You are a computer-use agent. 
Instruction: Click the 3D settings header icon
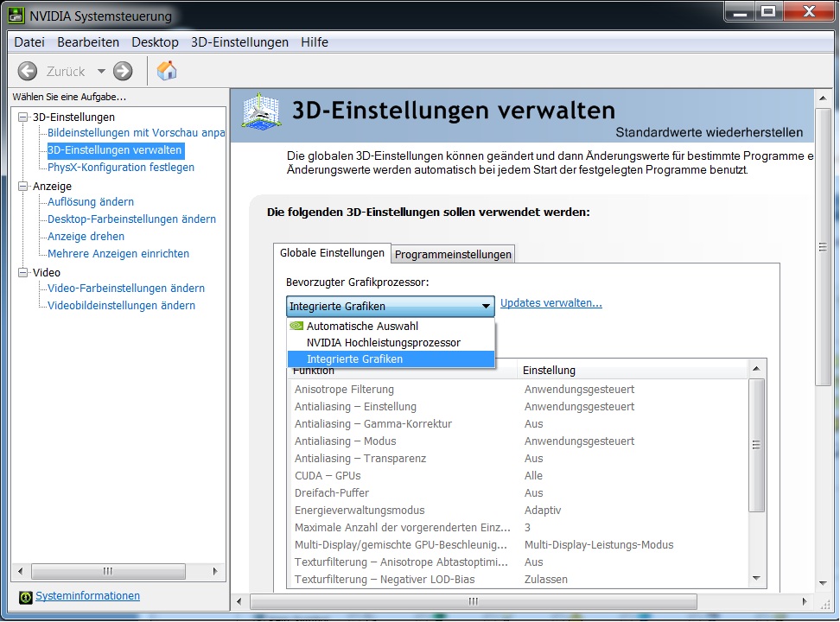[x=261, y=112]
